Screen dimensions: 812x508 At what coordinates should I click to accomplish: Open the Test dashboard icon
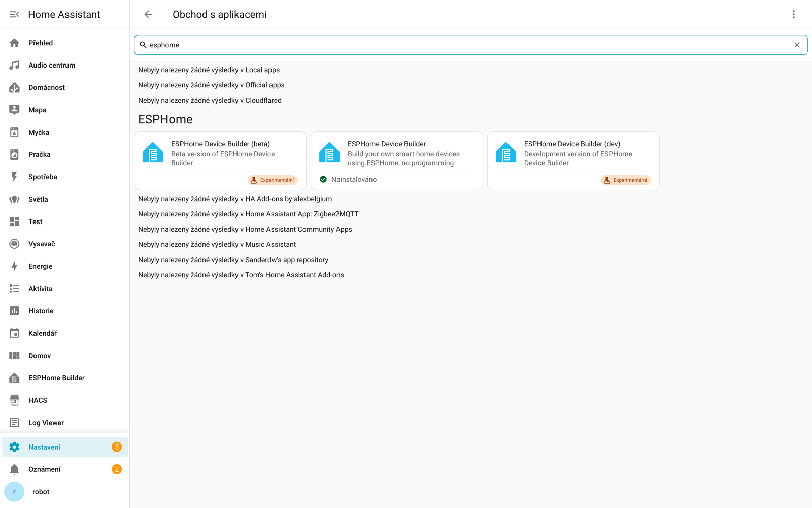(14, 221)
